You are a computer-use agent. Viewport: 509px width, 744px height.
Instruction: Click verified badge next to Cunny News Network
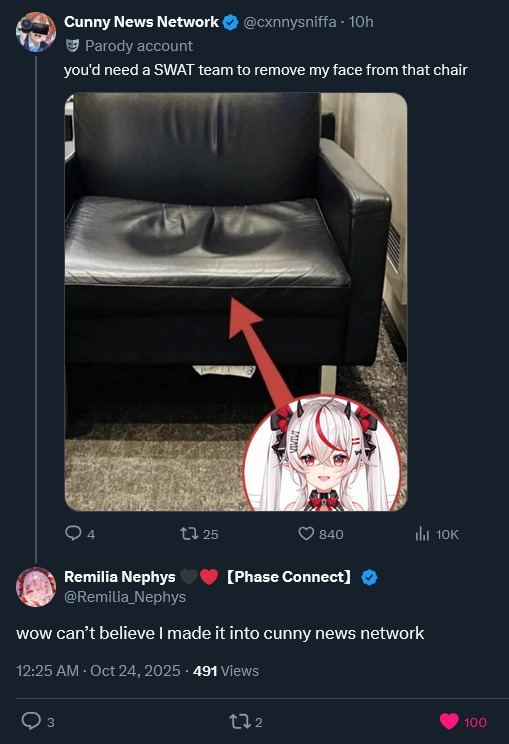pyautogui.click(x=231, y=22)
